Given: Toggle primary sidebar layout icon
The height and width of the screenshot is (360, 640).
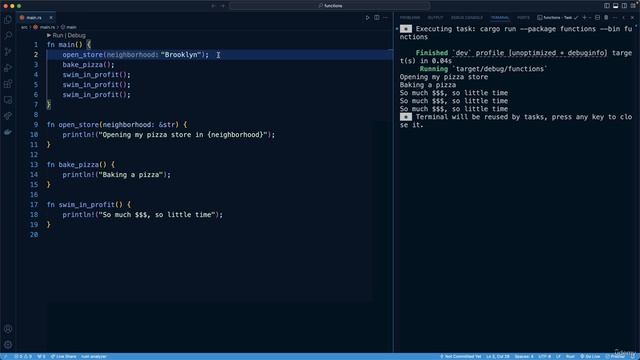Looking at the screenshot, I should coord(607,6).
